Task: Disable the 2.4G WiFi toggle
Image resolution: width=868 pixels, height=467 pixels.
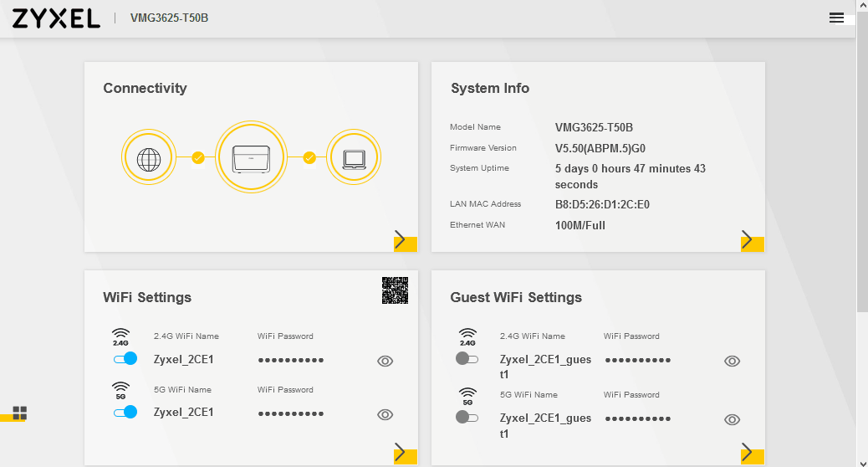Action: (x=125, y=359)
